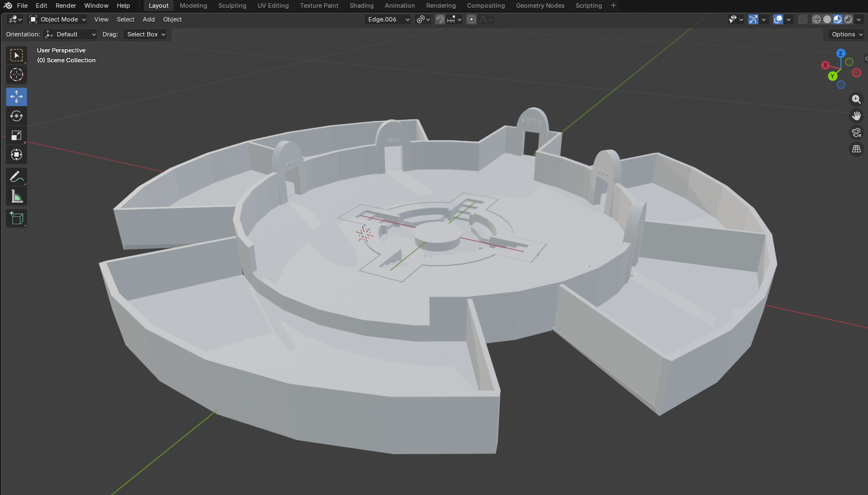Activate the Transform tool
This screenshot has height=495, width=868.
tap(17, 155)
